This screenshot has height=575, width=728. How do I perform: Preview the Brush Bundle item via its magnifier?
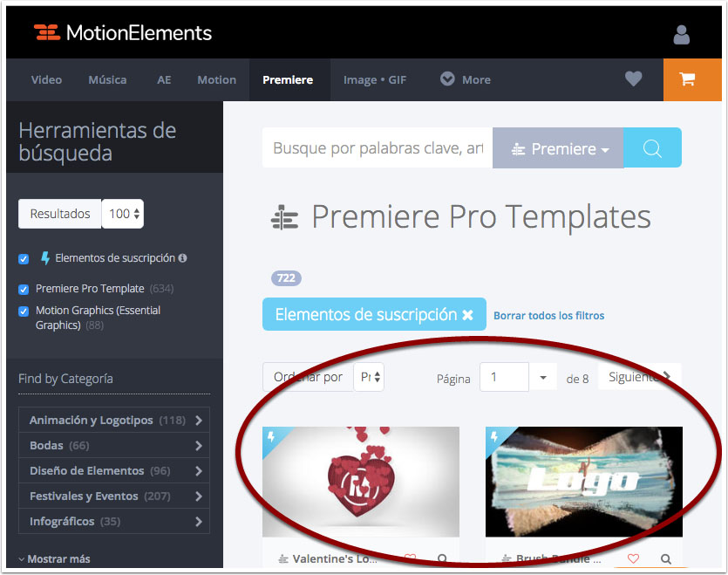(666, 558)
